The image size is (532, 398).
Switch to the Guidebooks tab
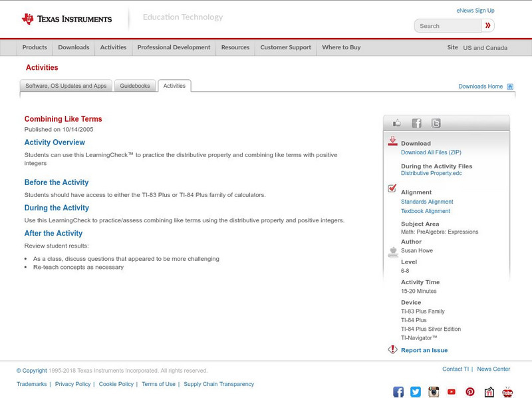pos(135,85)
